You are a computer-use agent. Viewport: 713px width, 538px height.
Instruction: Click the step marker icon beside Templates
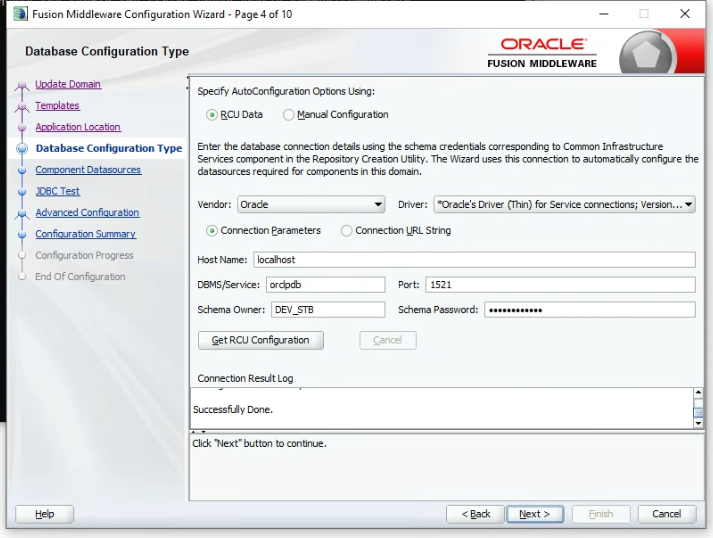[21, 107]
